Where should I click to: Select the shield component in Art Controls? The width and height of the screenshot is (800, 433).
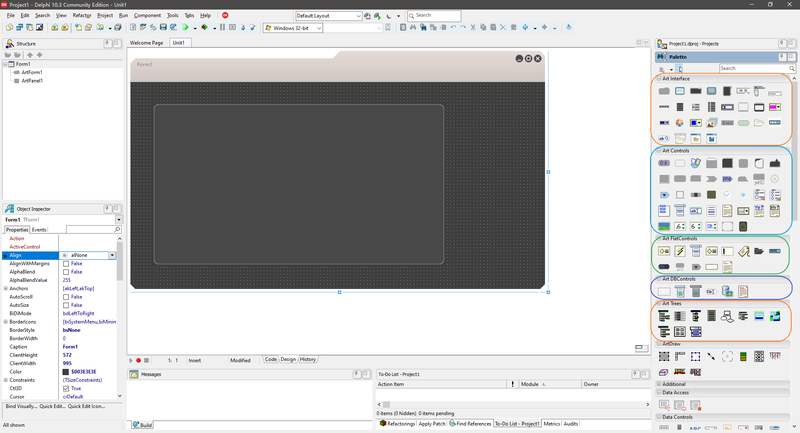click(x=695, y=163)
